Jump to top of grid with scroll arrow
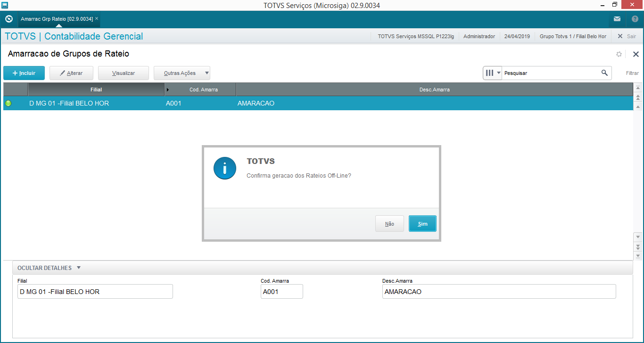 pos(638,88)
